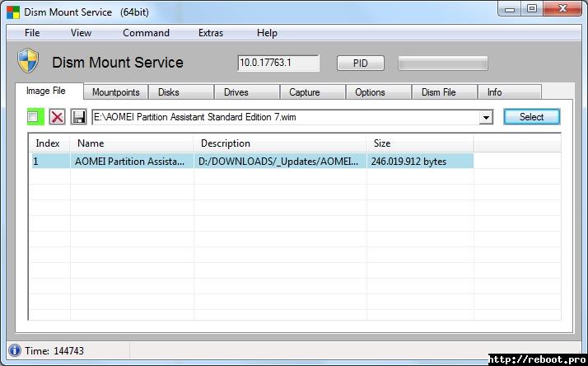The image size is (588, 366).
Task: Sort by Name column header
Action: click(132, 143)
